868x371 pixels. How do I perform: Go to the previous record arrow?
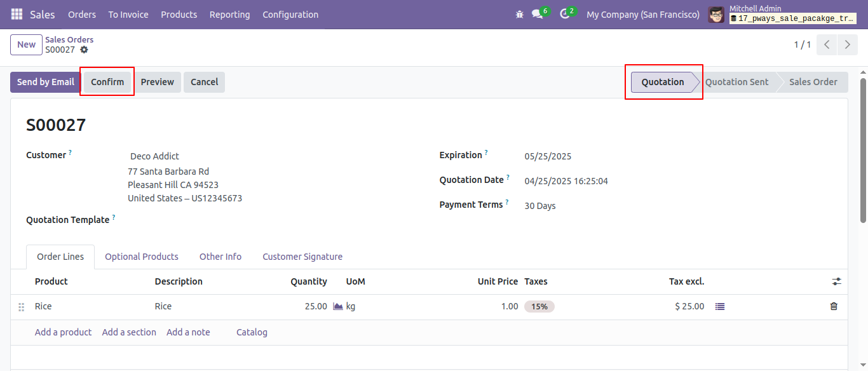827,44
